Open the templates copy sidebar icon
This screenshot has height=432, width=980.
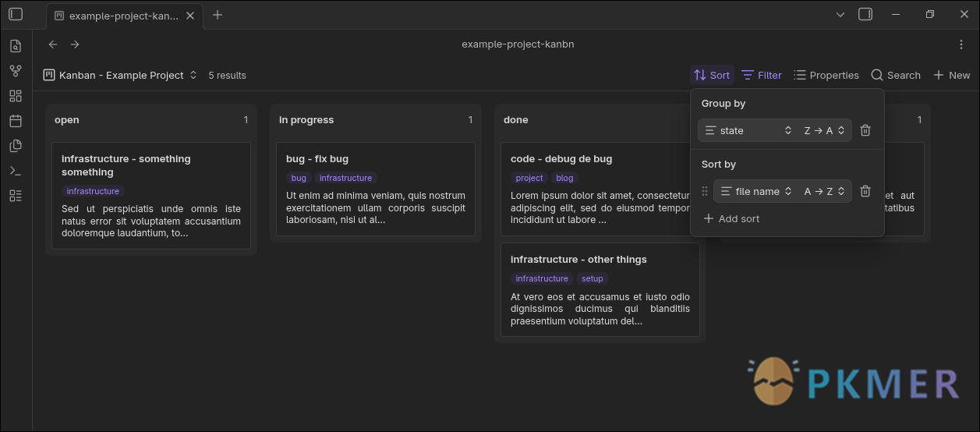tap(16, 146)
